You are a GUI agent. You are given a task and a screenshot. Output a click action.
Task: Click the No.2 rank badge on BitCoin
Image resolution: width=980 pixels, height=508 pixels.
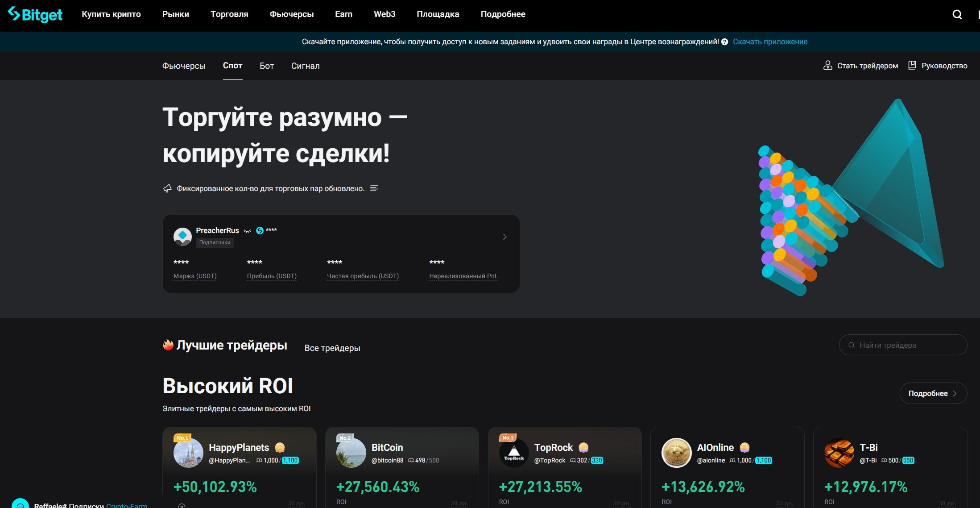[x=345, y=438]
